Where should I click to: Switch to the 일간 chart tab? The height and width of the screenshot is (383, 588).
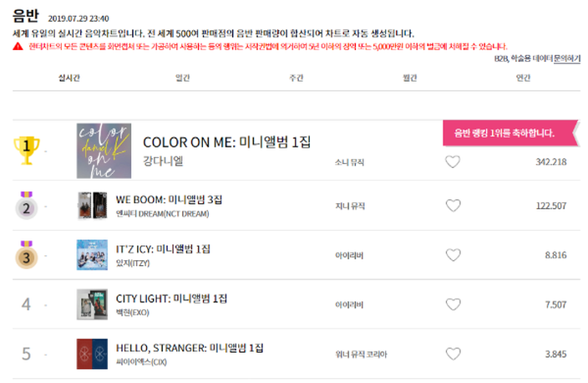tap(183, 78)
